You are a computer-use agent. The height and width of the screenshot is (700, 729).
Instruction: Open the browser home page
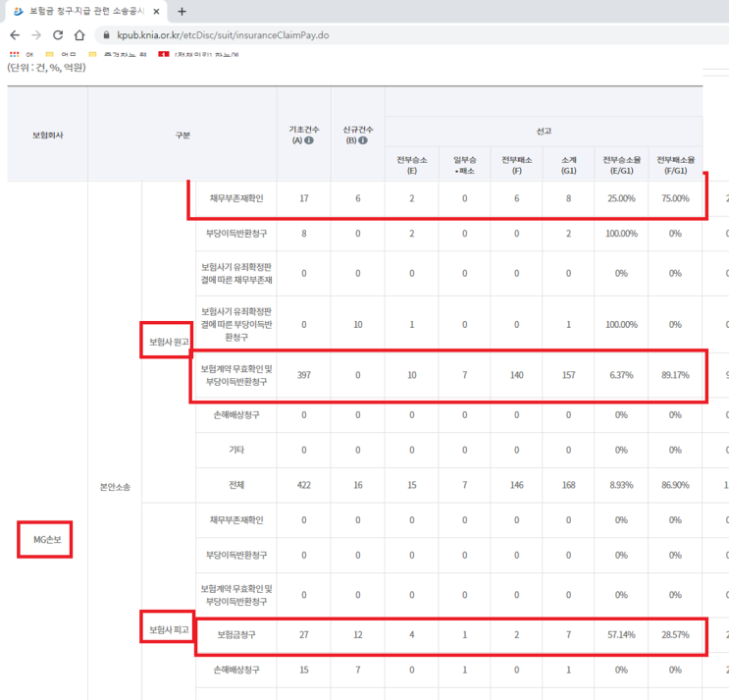(79, 35)
